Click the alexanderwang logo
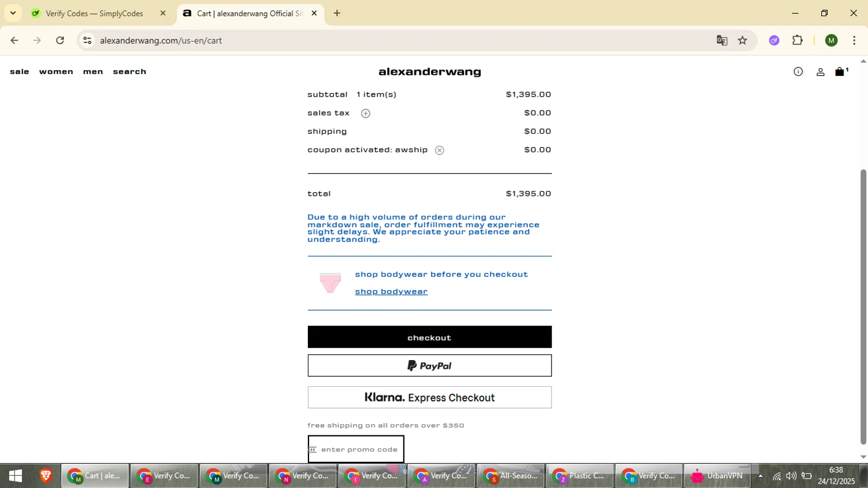Screen dimensions: 868x488 [429, 72]
